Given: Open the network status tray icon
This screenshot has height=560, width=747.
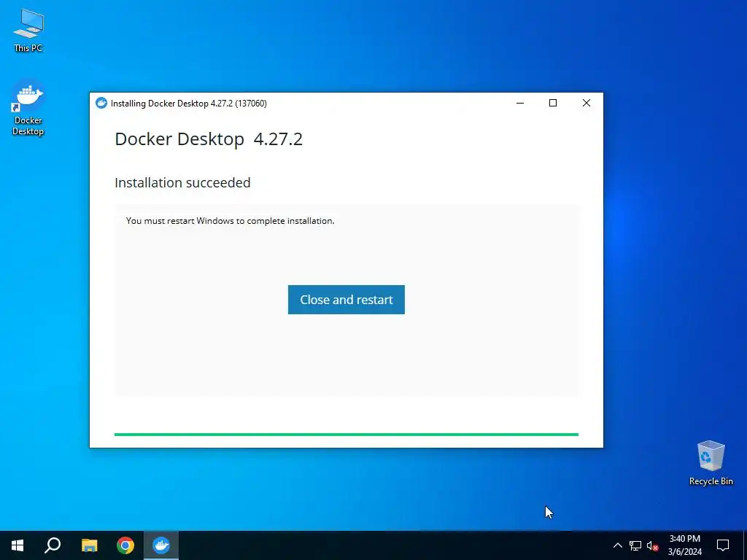Looking at the screenshot, I should 635,545.
